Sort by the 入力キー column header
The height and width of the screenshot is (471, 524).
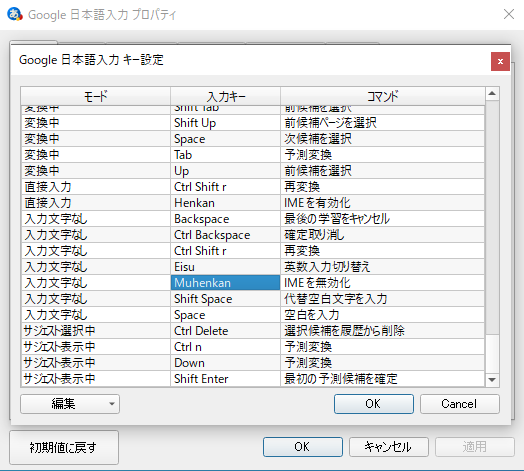(x=226, y=96)
